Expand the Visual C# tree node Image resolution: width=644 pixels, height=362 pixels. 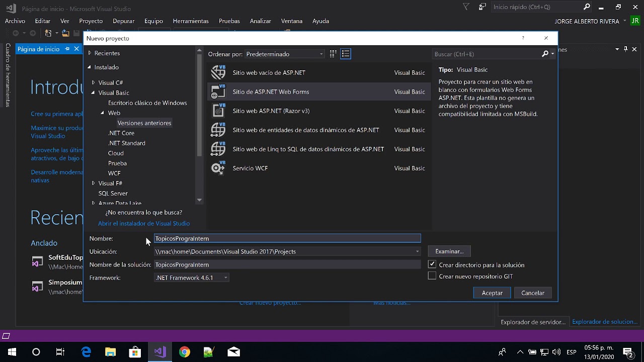(93, 82)
